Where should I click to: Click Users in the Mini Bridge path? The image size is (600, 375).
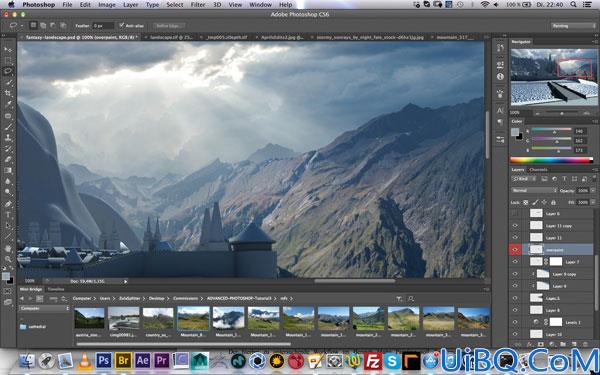105,298
